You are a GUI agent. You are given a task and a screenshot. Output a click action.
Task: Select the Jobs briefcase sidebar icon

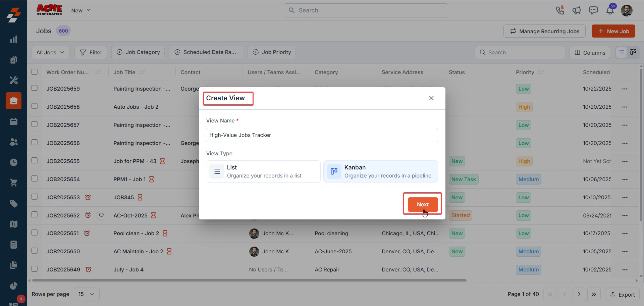[x=13, y=101]
